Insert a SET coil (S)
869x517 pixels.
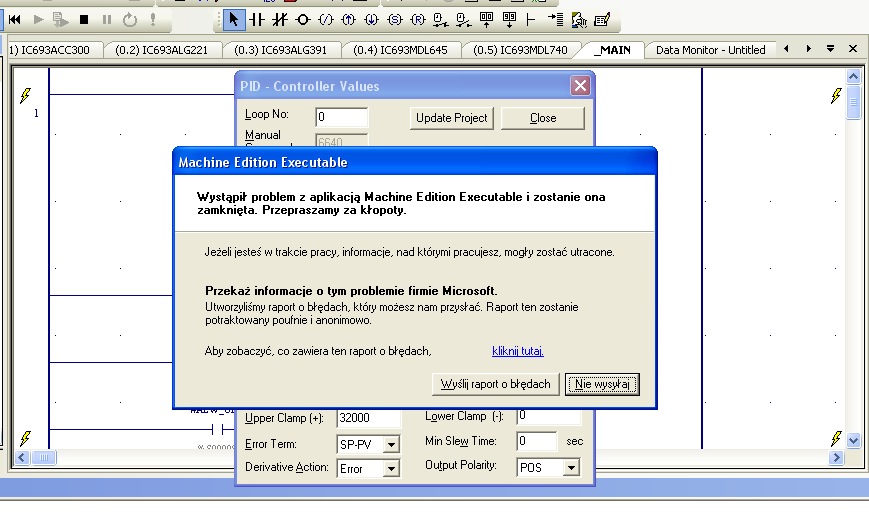click(395, 20)
